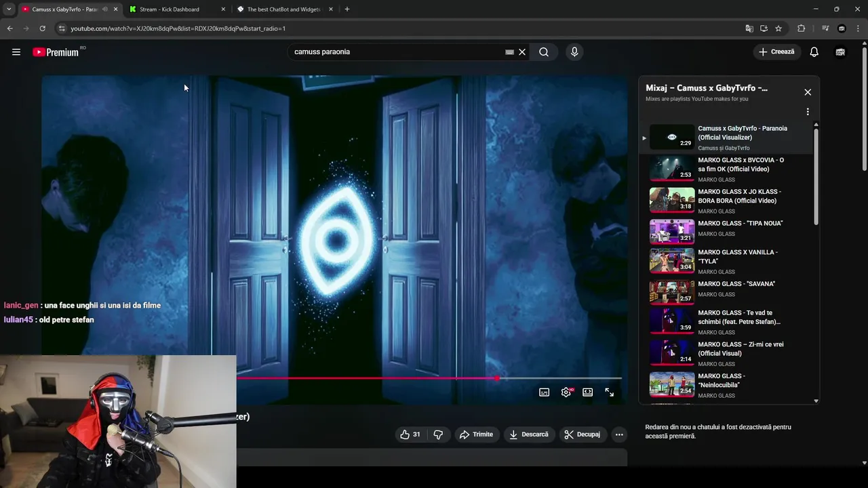Close the Kick Dashboard tab

(x=223, y=9)
